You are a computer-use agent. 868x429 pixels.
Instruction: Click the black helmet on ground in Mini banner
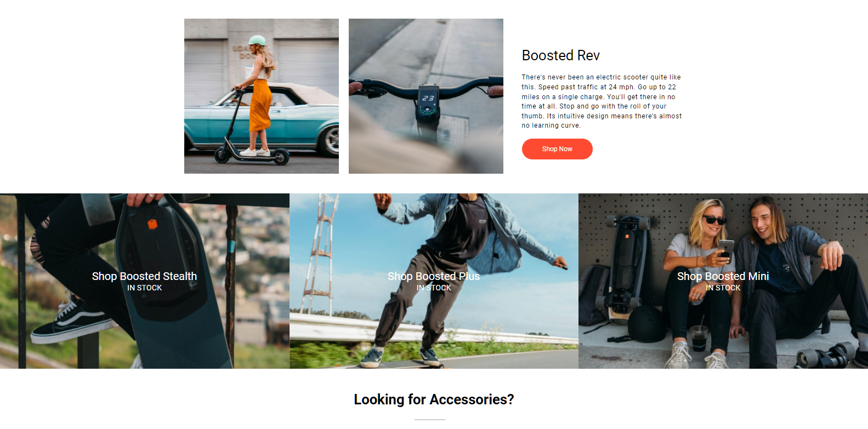pos(647,324)
